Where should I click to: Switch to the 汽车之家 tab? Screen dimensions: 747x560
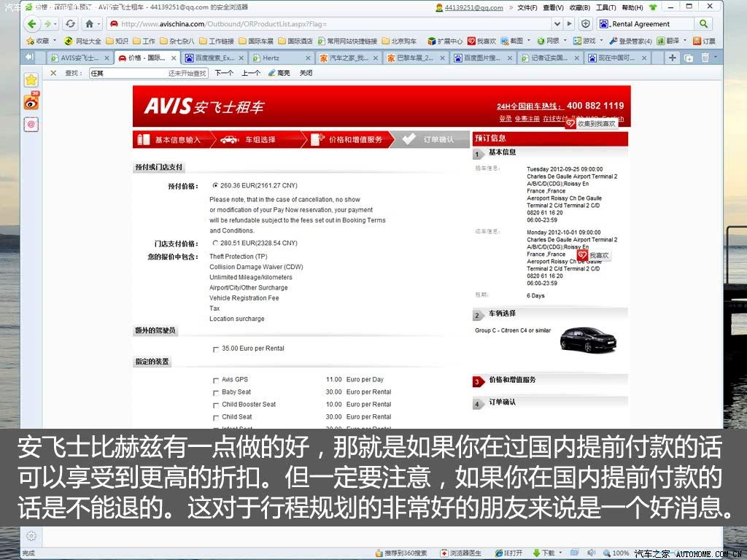tap(349, 58)
